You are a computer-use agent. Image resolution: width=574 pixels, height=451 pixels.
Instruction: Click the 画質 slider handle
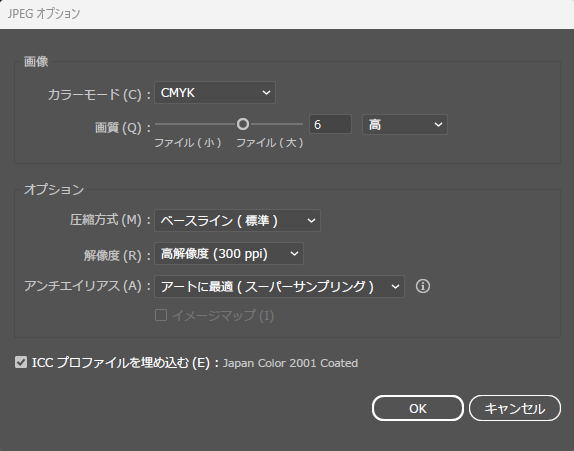243,124
